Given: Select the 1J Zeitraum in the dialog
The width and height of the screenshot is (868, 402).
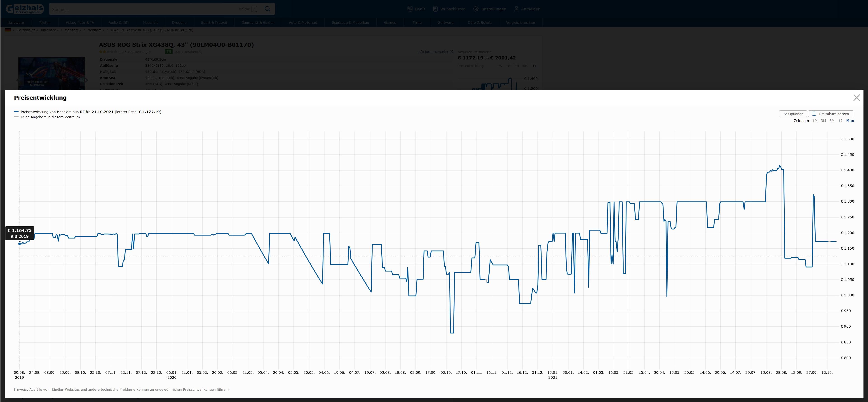Looking at the screenshot, I should point(840,121).
